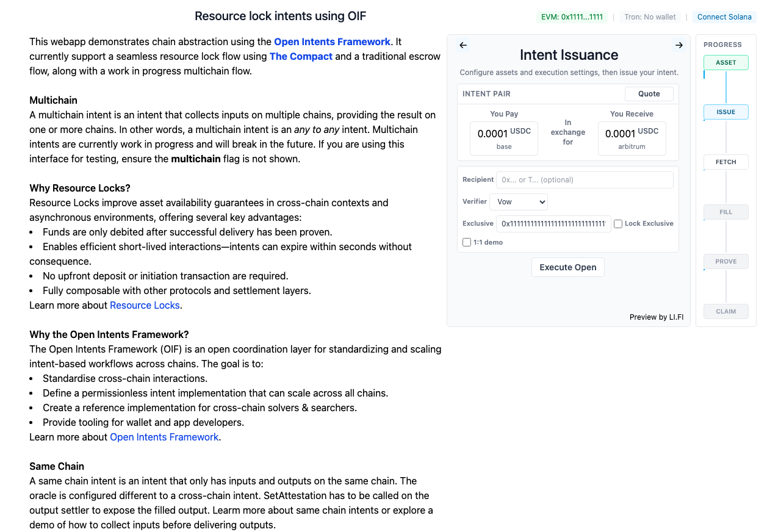
Task: Select the FETCH progress step
Action: coord(726,162)
